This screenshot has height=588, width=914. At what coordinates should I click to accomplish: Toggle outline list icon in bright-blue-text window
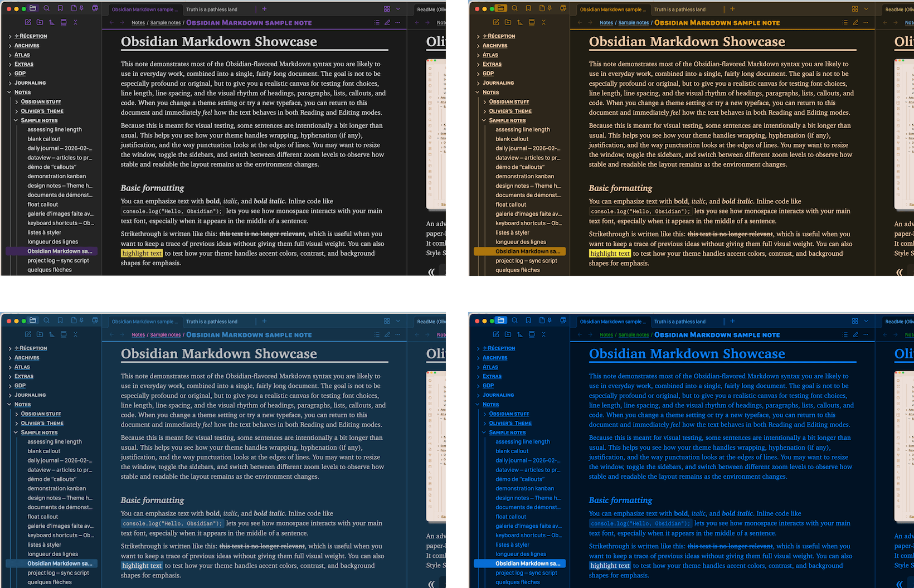pyautogui.click(x=845, y=335)
